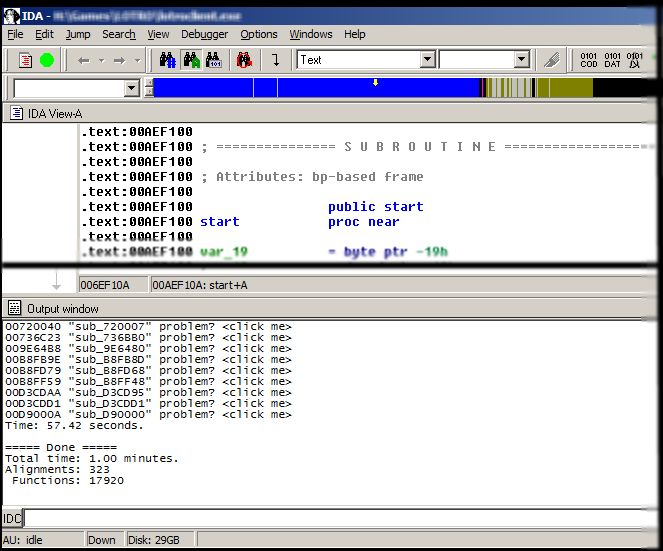Click the script/document icon in toolbar
The width and height of the screenshot is (663, 551).
(25, 60)
